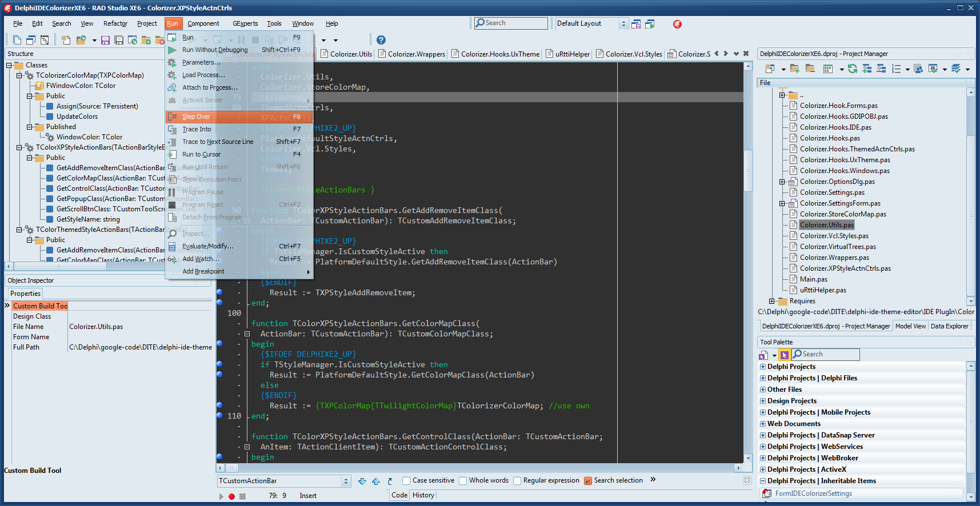Screen dimensions: 980x506
Task: Click the red record macro button
Action: point(231,496)
